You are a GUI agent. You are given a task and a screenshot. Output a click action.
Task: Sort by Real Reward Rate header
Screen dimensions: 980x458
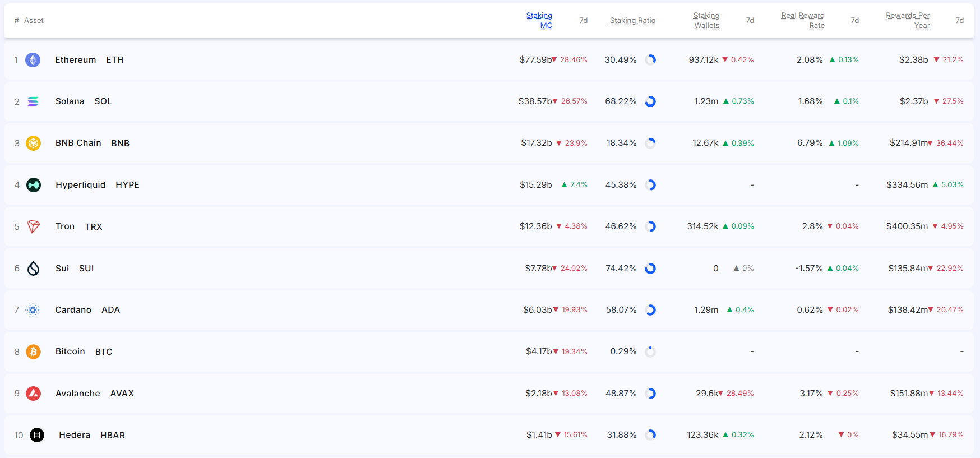click(x=803, y=20)
